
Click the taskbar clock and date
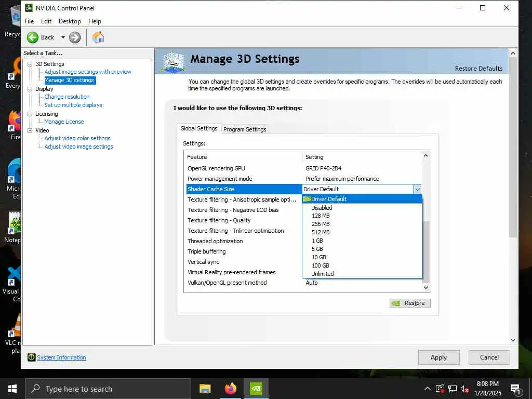point(487,389)
